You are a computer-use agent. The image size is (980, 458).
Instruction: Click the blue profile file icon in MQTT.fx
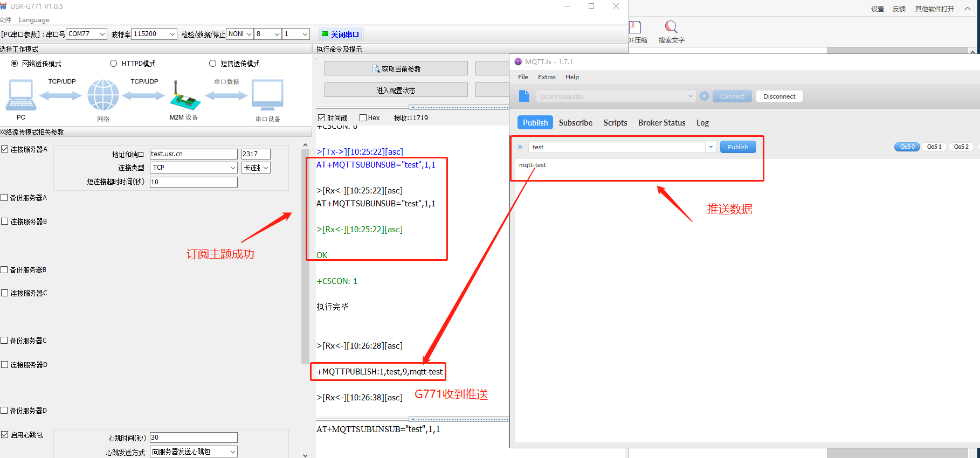click(524, 96)
